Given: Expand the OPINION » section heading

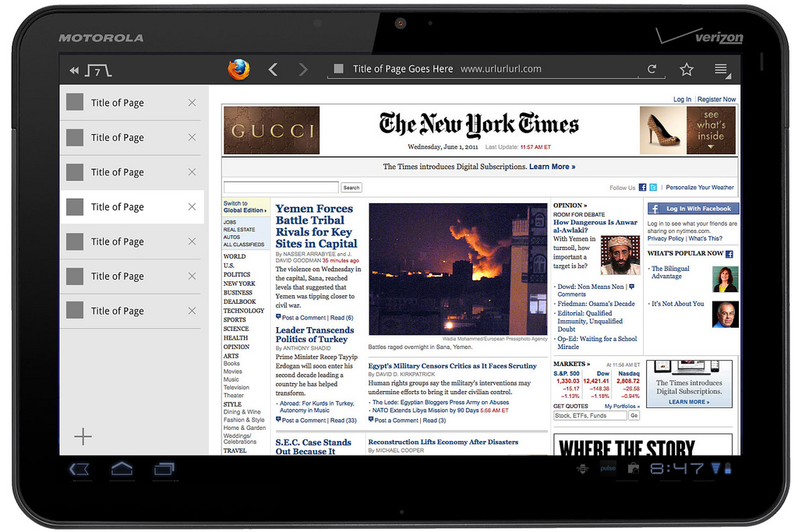Looking at the screenshot, I should pyautogui.click(x=570, y=206).
